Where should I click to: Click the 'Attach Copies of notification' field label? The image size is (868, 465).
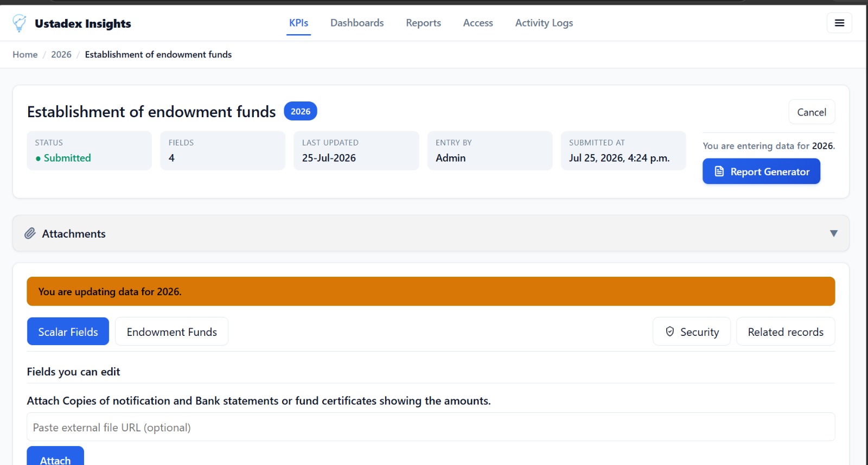[259, 400]
